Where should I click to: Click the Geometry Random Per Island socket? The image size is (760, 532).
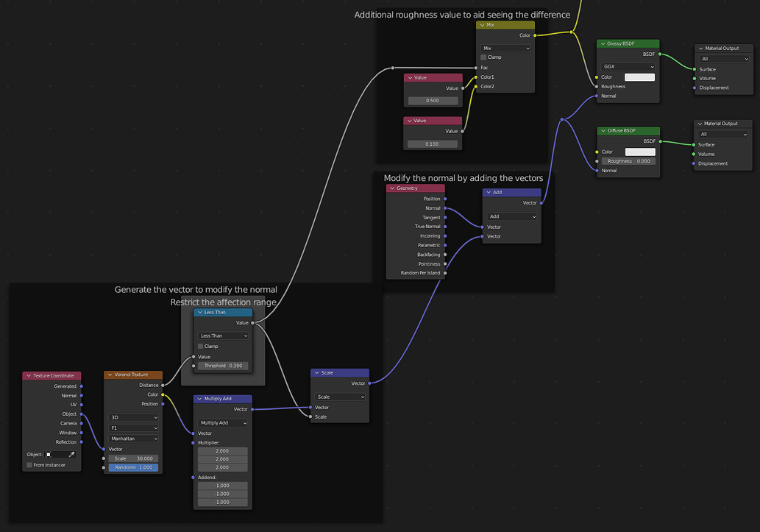point(445,273)
